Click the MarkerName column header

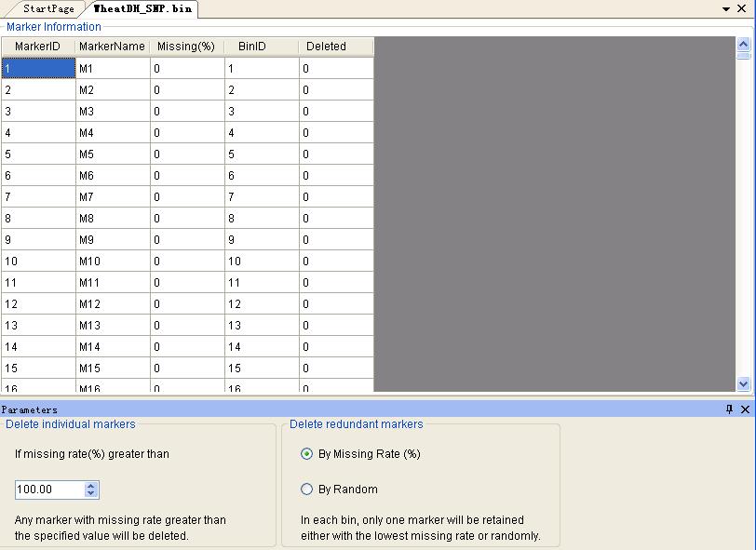(112, 47)
